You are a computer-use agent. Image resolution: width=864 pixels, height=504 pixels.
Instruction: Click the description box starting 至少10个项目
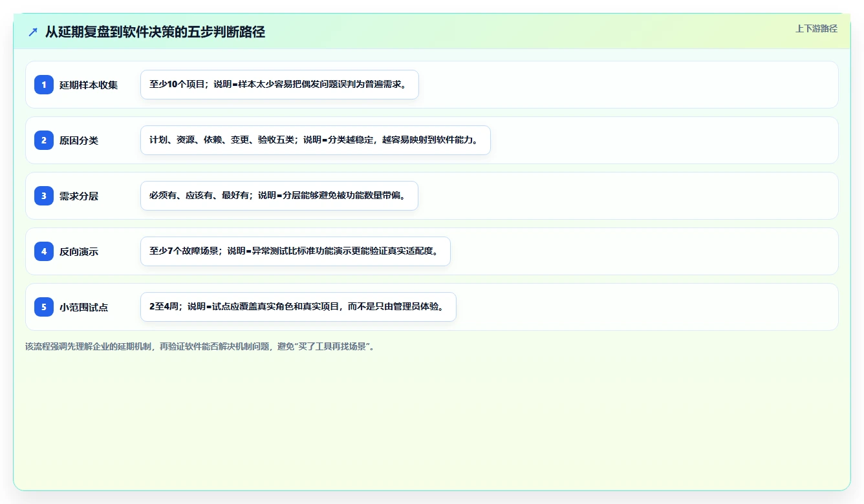coord(279,85)
